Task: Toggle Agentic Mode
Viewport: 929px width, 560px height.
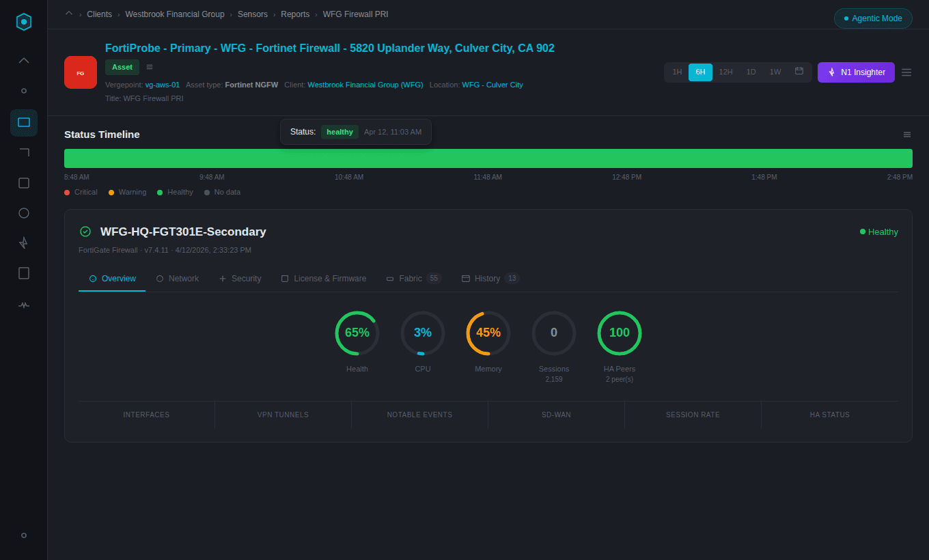Action: pyautogui.click(x=873, y=18)
